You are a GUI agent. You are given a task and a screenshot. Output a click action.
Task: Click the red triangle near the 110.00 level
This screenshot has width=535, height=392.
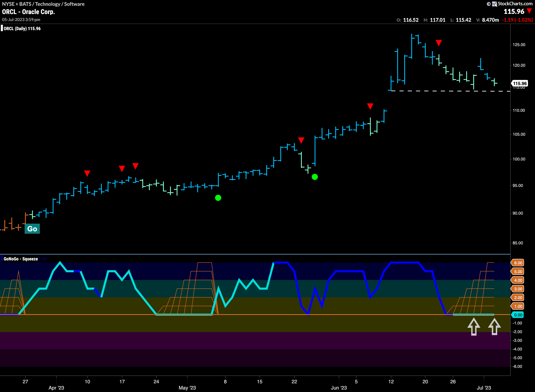[370, 106]
